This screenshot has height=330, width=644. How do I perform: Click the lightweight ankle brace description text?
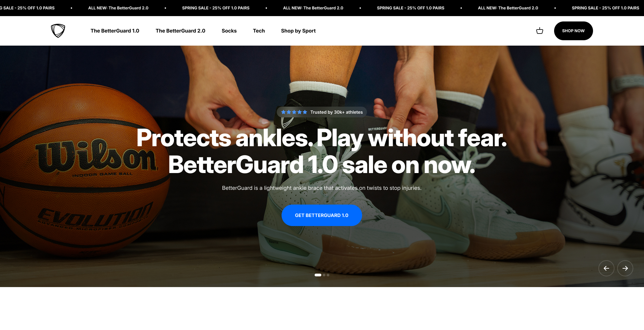pos(322,188)
